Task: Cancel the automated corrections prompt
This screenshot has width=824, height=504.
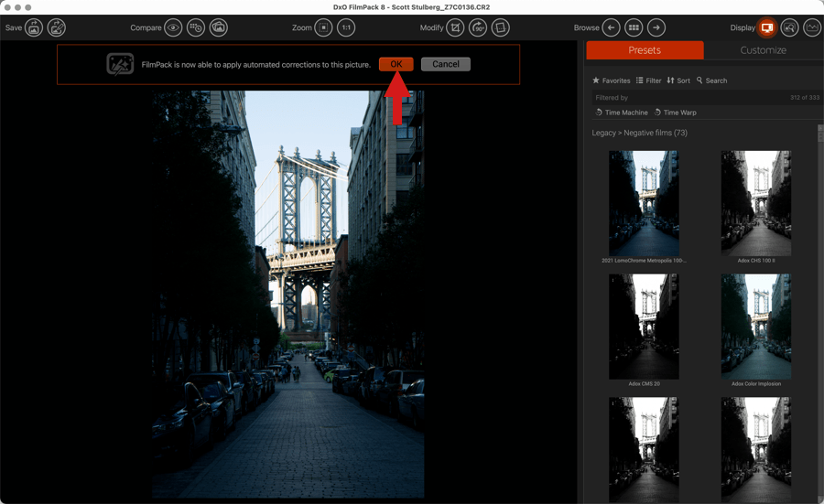Action: click(x=446, y=64)
